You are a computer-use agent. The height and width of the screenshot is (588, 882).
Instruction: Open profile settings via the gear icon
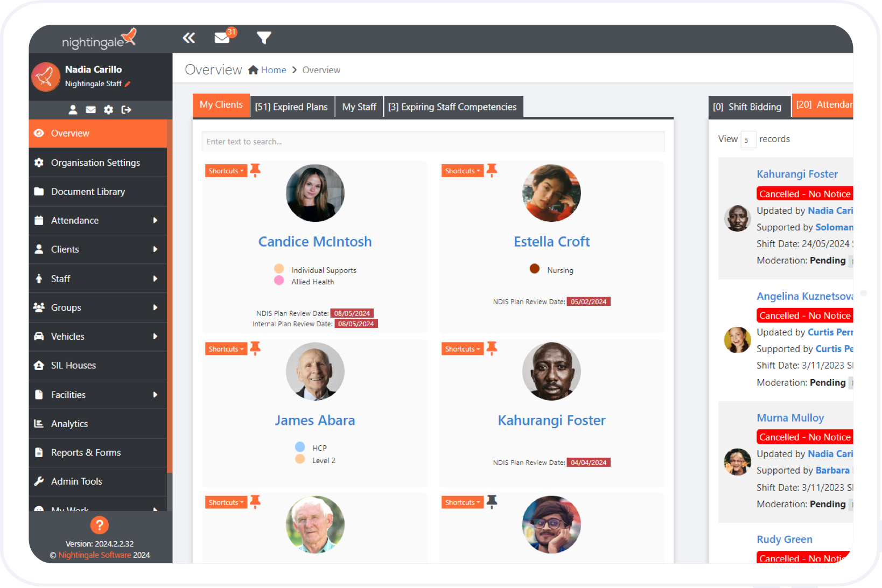coord(108,110)
